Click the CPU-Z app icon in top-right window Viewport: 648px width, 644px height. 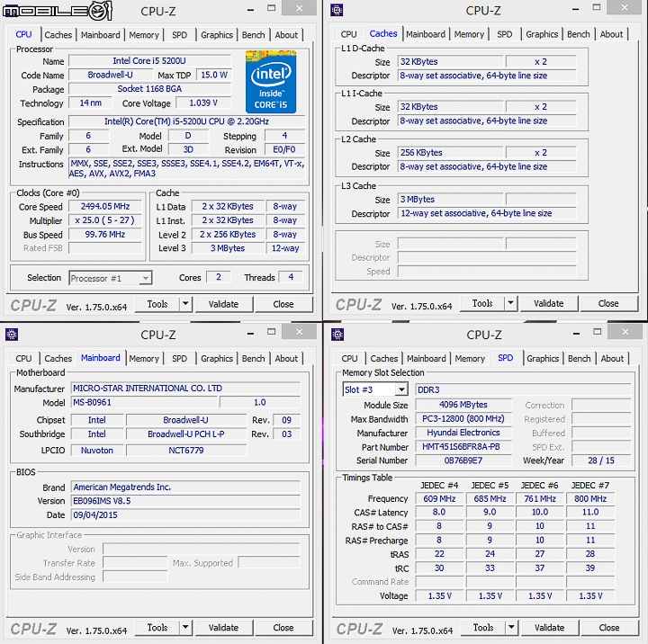coord(337,10)
